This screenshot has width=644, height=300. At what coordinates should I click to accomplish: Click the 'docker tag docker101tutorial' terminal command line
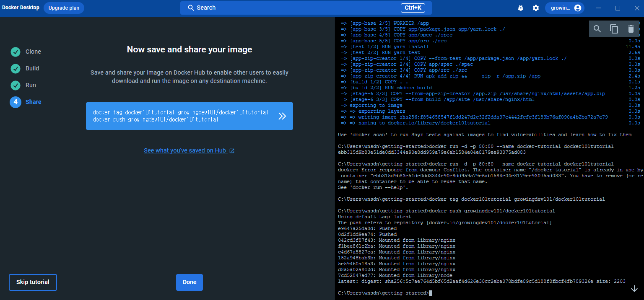[x=471, y=199]
